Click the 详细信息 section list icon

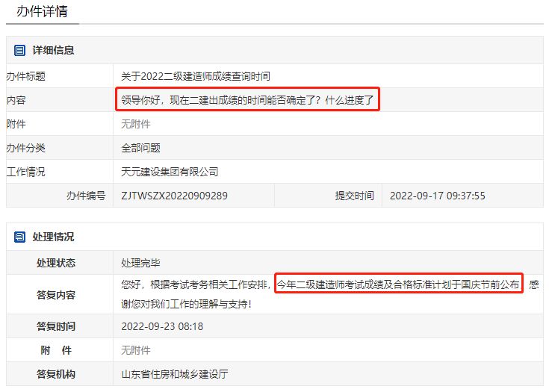[x=20, y=50]
